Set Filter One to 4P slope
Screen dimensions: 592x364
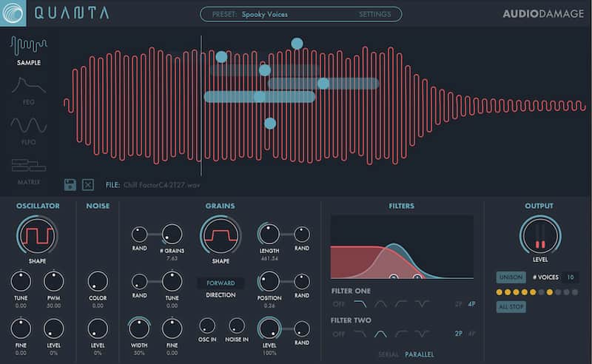coord(471,304)
